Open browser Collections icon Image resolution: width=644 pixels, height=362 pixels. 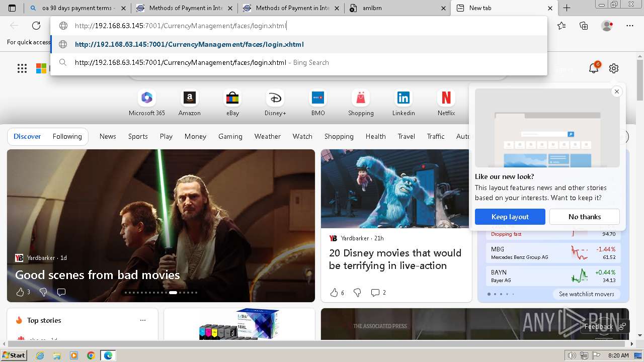point(584,26)
